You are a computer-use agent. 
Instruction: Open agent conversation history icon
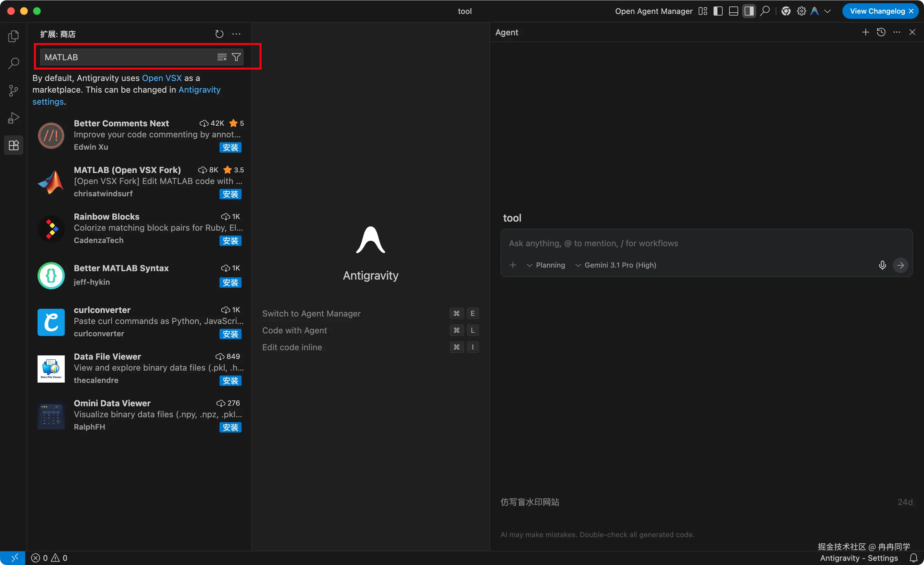click(x=881, y=32)
